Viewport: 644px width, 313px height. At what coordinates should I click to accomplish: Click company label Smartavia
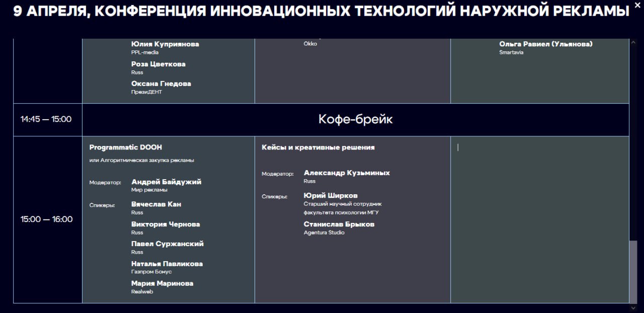511,52
